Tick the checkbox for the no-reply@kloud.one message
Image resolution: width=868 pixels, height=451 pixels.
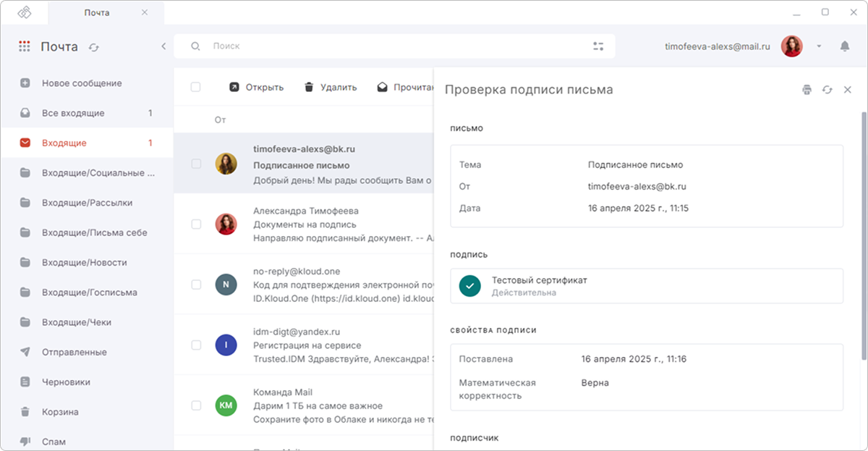tap(196, 284)
